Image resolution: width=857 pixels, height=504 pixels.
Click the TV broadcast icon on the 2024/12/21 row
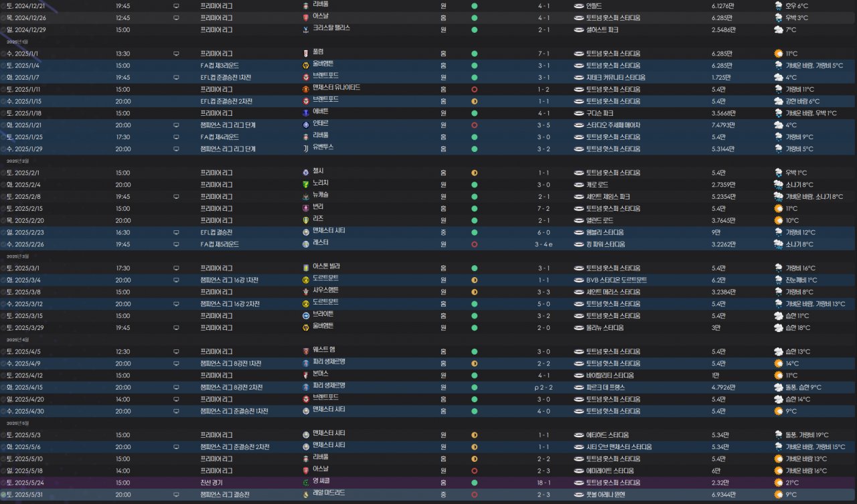[x=176, y=5]
